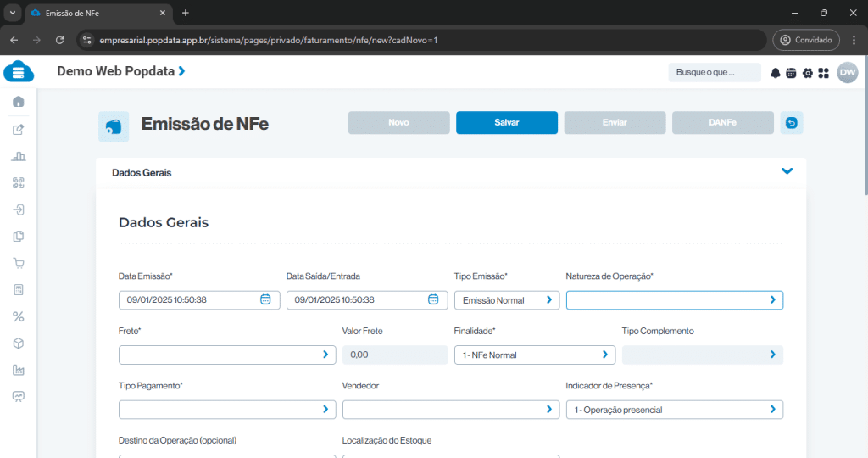Viewport: 868px width, 458px height.
Task: Open the apps grid icon
Action: coord(823,73)
